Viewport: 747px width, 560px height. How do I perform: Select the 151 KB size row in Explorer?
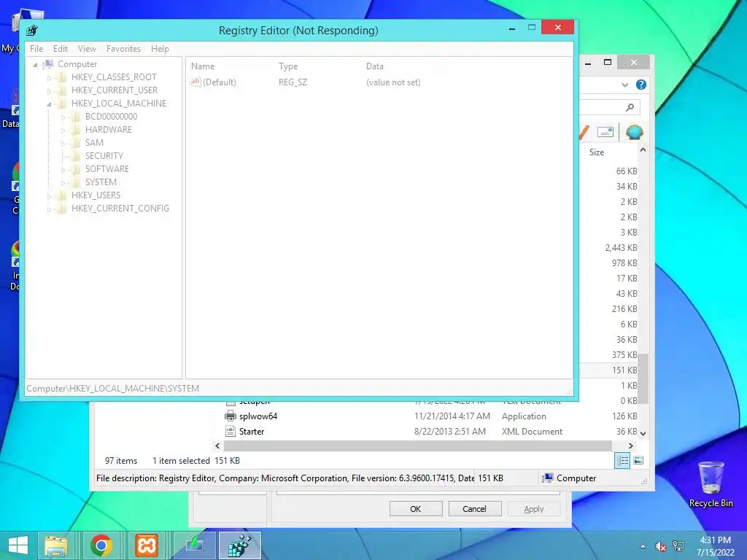point(624,370)
